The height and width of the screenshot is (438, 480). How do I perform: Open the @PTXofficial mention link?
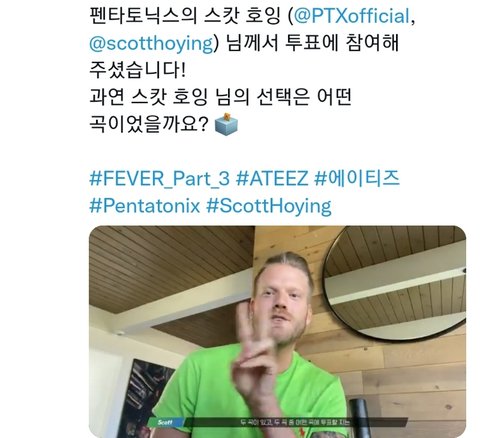click(351, 16)
